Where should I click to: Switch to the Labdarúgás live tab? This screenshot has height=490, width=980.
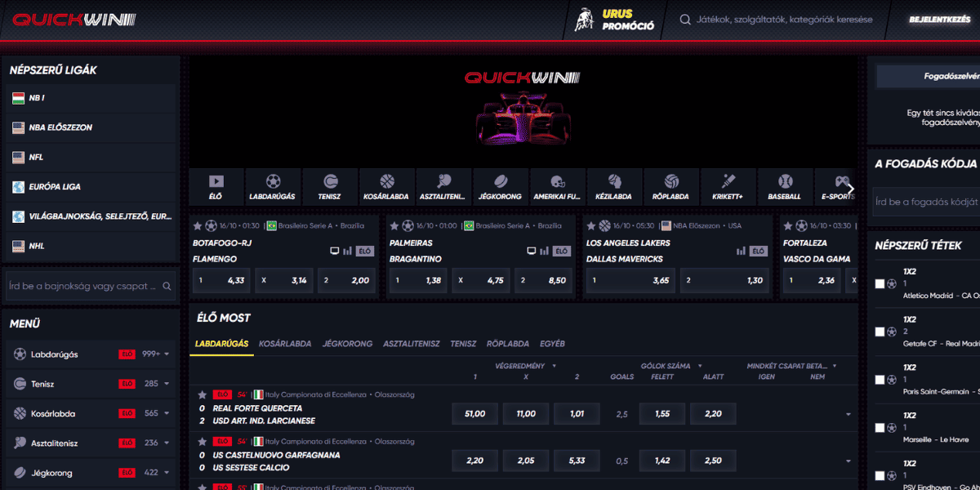tap(221, 344)
